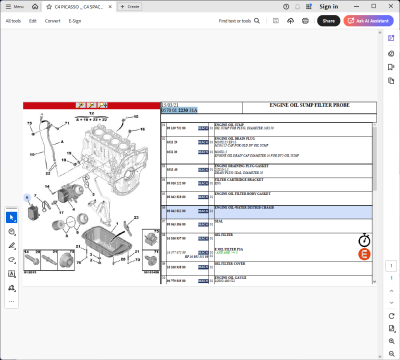
Task: Open the Convert tab
Action: (53, 21)
